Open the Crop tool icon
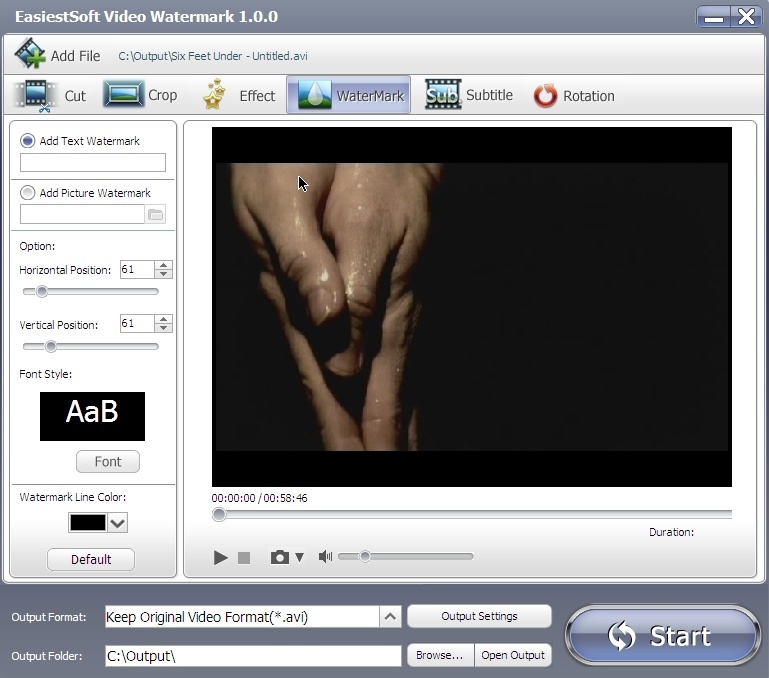This screenshot has width=769, height=678. pyautogui.click(x=123, y=94)
